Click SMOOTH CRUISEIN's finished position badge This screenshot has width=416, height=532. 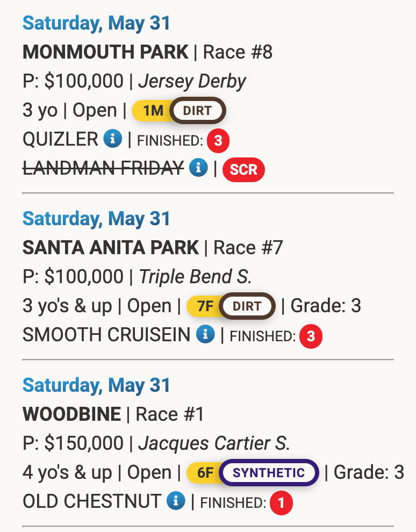point(311,336)
